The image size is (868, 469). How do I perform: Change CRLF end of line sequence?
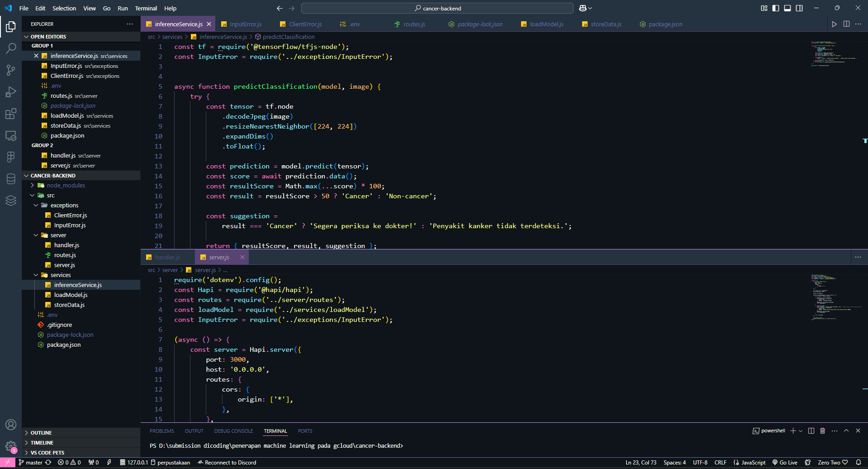click(720, 462)
